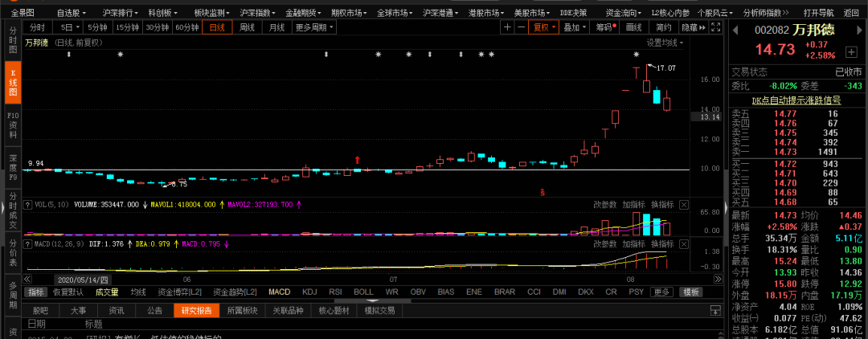Click the fullscreen expand icon on chart toolbar
The image size is (868, 339).
(715, 27)
